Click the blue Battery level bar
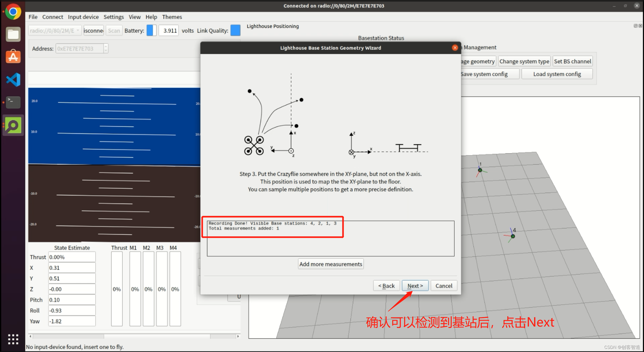Screen dimensions: 644x352 (151, 31)
